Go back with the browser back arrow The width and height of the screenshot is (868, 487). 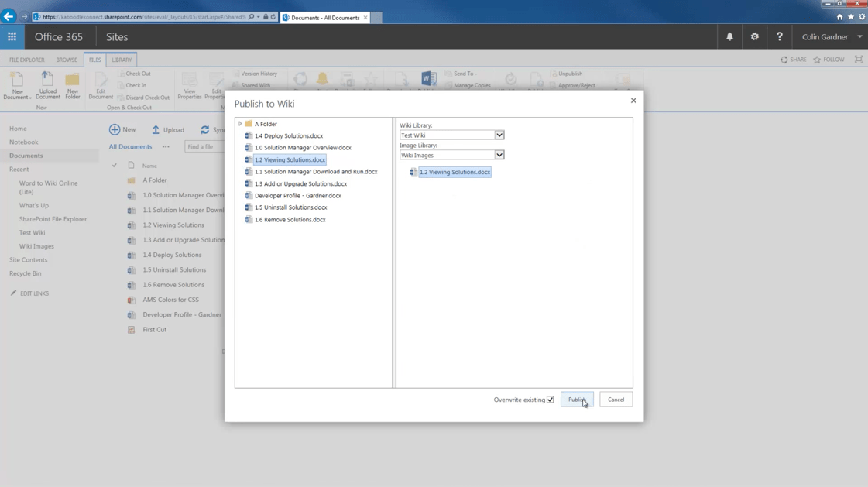point(9,16)
